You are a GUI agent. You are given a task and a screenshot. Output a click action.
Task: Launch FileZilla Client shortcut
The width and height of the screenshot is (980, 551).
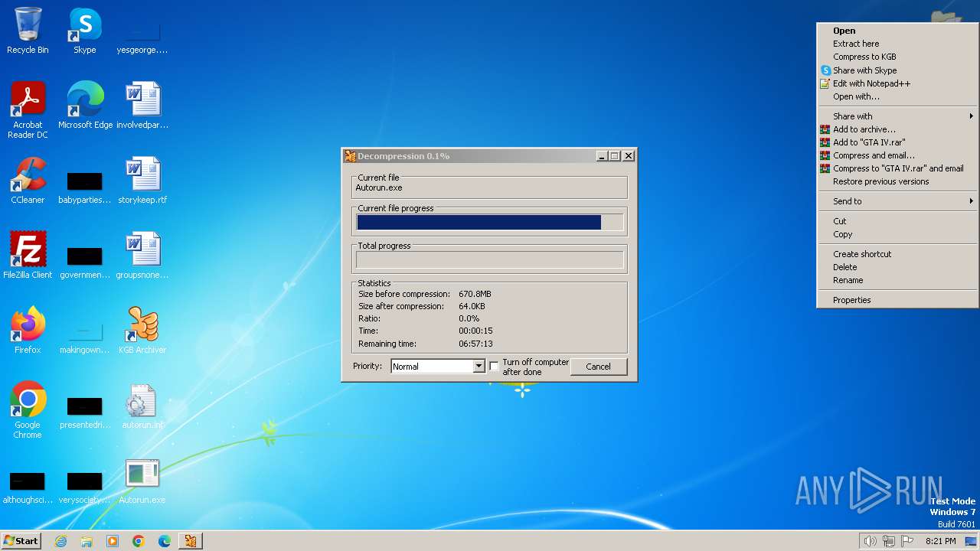pos(28,255)
